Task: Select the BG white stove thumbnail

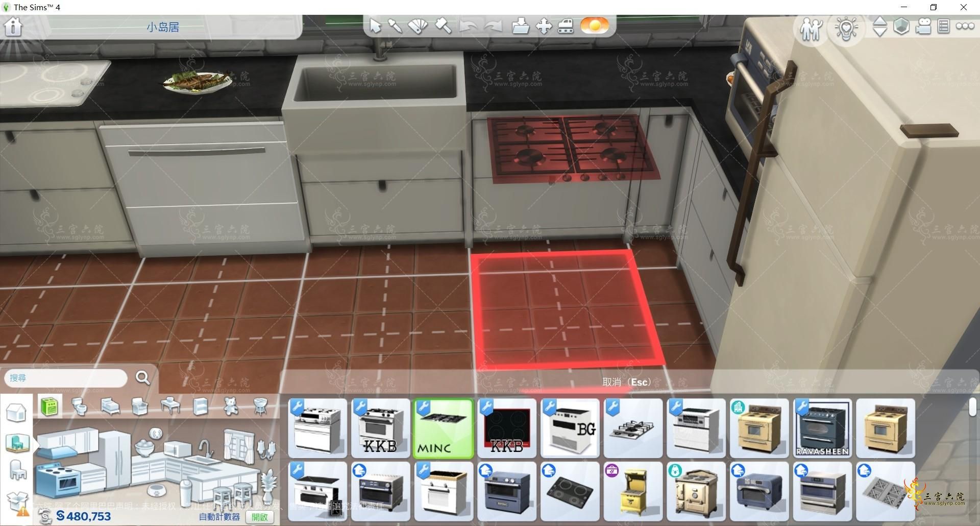Action: pos(570,428)
